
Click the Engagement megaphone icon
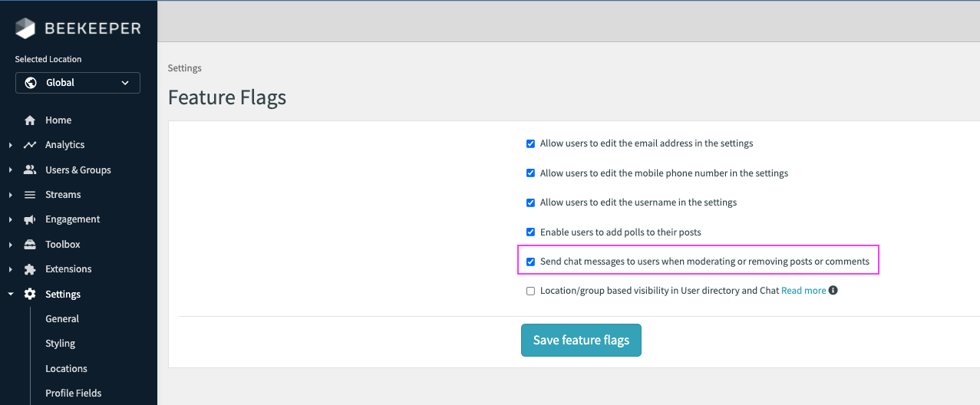30,219
